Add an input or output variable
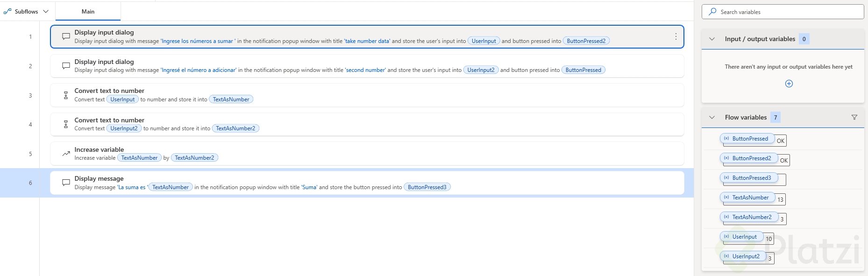Screen dimensions: 868x276 (x=789, y=84)
